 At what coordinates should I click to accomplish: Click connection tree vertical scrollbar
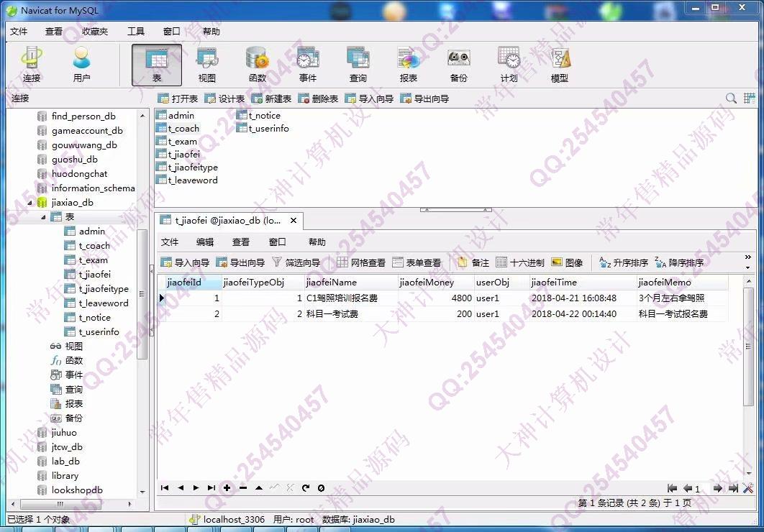[x=142, y=293]
